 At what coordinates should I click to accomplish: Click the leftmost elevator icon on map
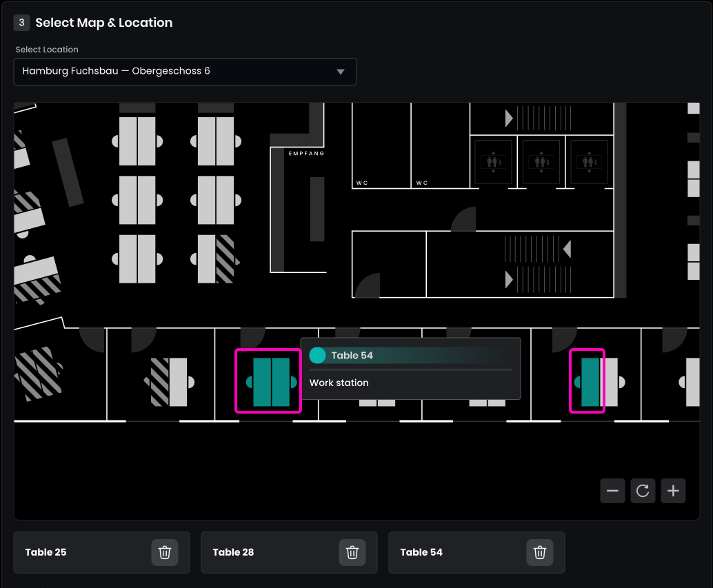(x=492, y=161)
